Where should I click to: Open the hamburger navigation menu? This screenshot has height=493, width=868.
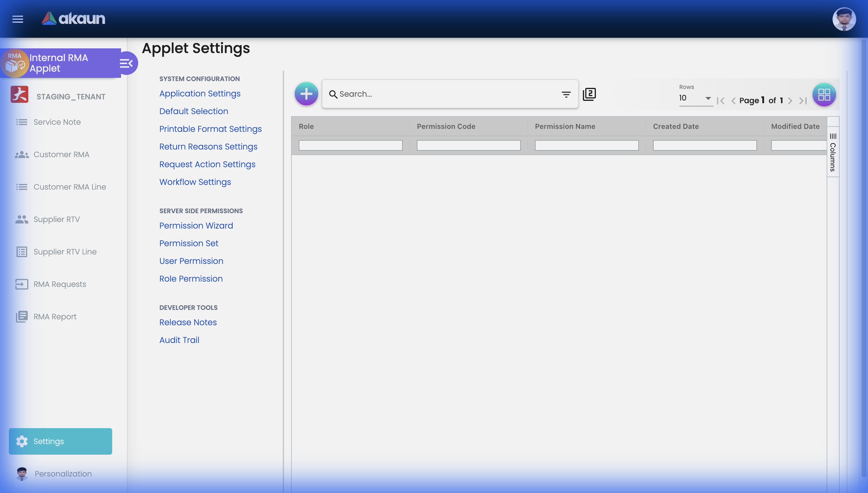click(x=17, y=19)
